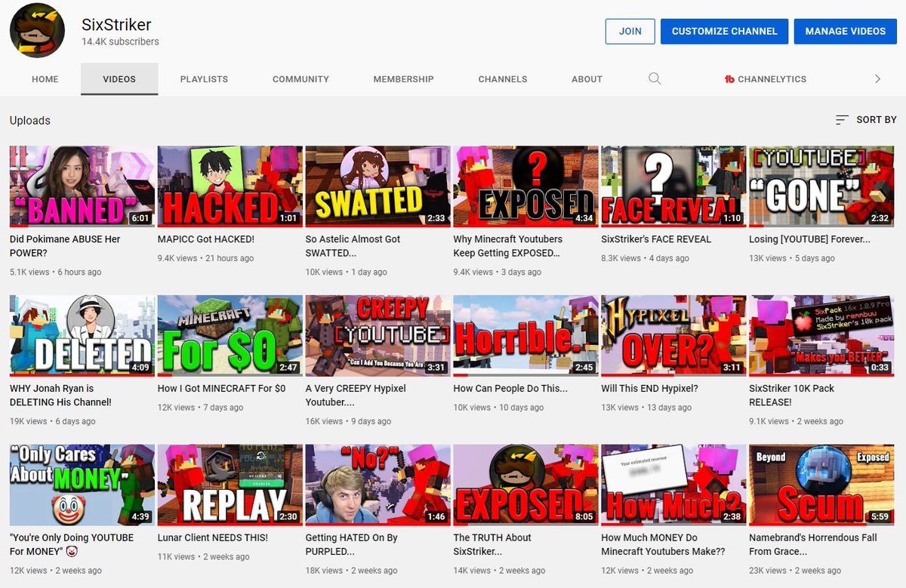Go to the Community tab

click(300, 79)
